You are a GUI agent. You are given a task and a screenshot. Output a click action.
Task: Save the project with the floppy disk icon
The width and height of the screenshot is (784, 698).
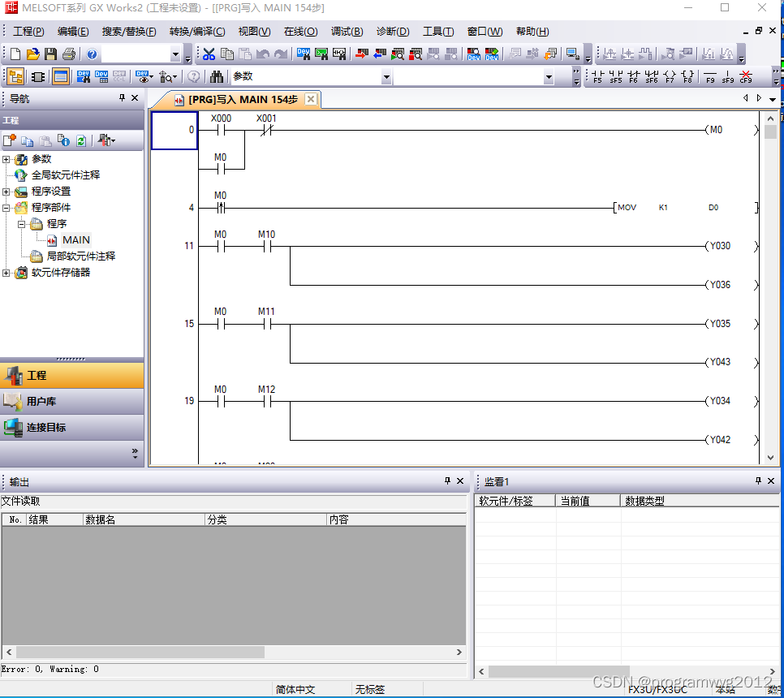51,54
